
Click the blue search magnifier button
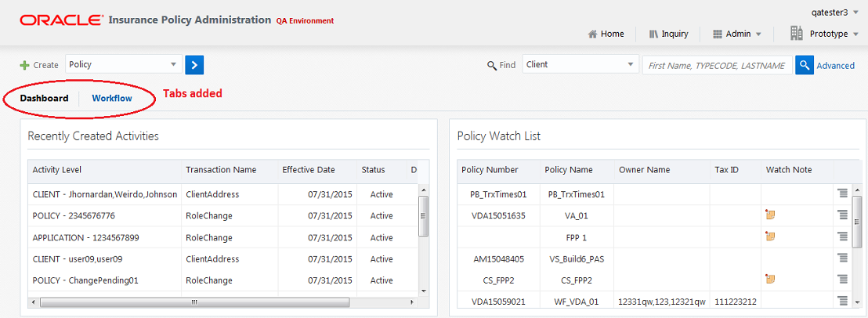pos(804,65)
